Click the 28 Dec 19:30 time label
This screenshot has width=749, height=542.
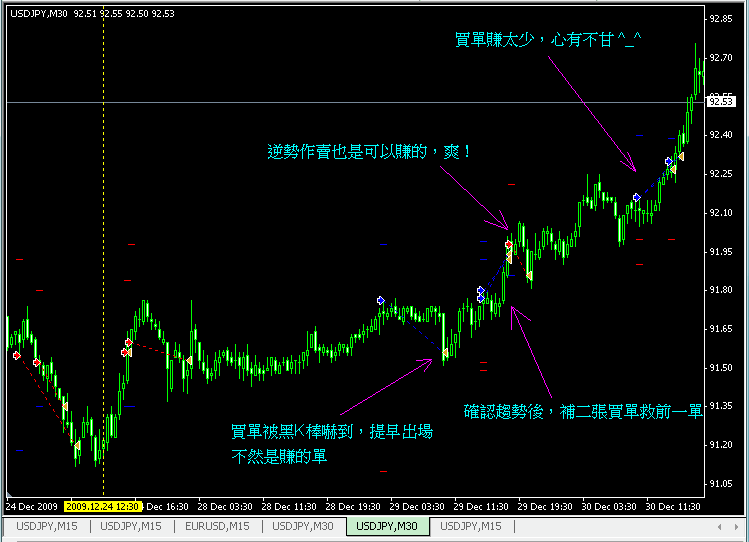353,506
